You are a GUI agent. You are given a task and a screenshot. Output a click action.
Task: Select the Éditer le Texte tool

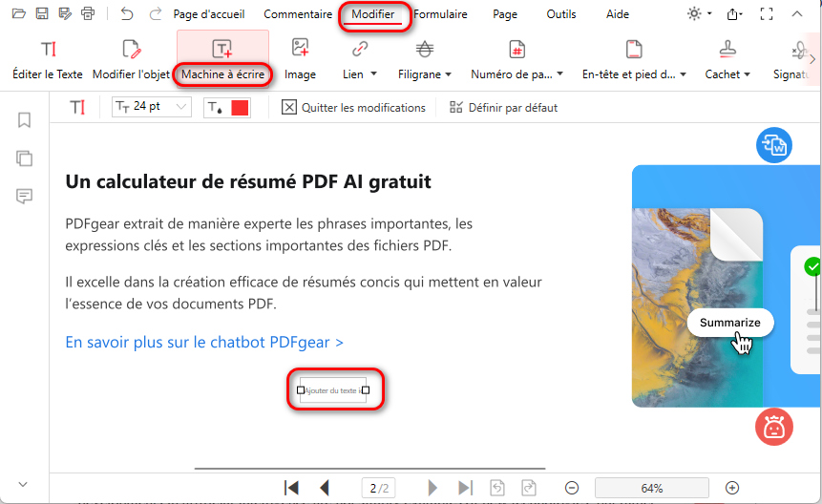(x=48, y=60)
